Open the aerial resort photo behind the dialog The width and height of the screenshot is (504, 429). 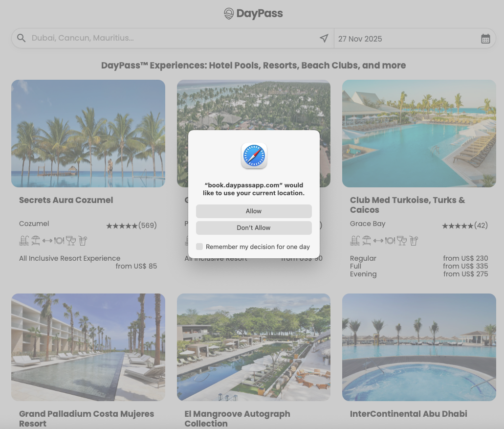(x=254, y=105)
